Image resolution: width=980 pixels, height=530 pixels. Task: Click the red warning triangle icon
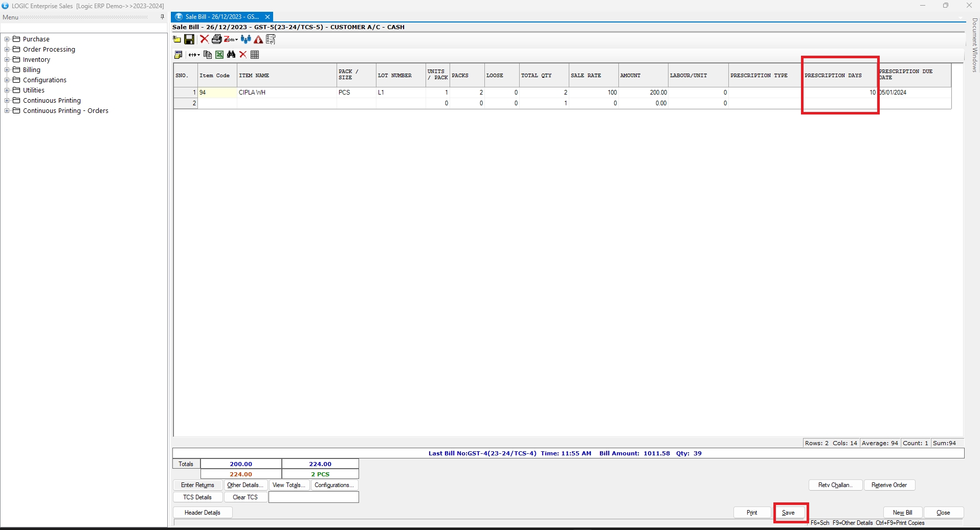point(258,39)
